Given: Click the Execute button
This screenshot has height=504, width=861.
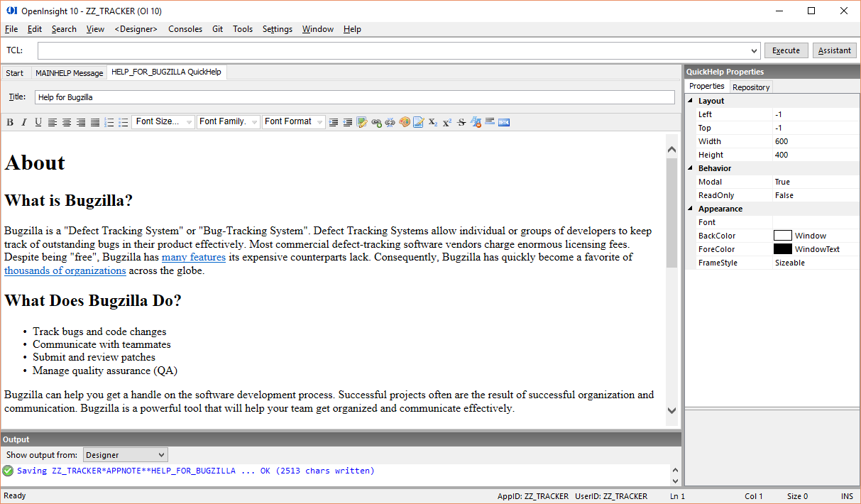Looking at the screenshot, I should pyautogui.click(x=786, y=50).
